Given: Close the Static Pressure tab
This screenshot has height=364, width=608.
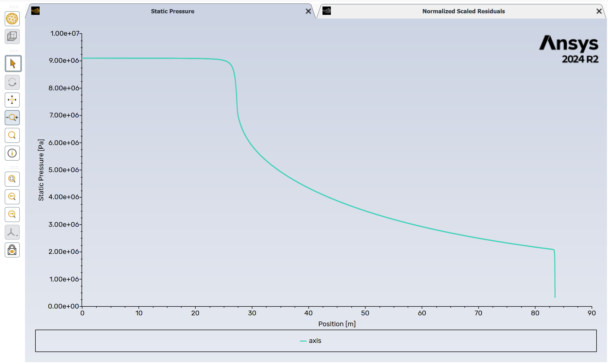Looking at the screenshot, I should tap(308, 11).
